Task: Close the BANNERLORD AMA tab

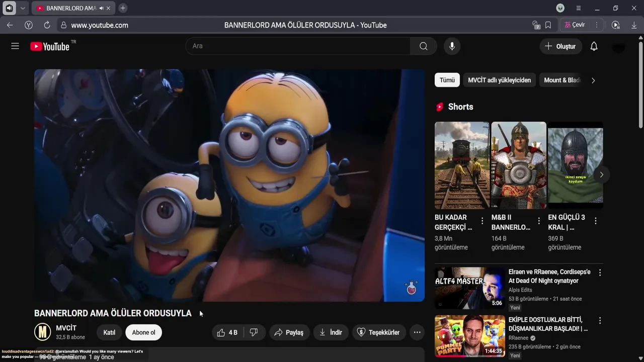Action: pyautogui.click(x=108, y=9)
